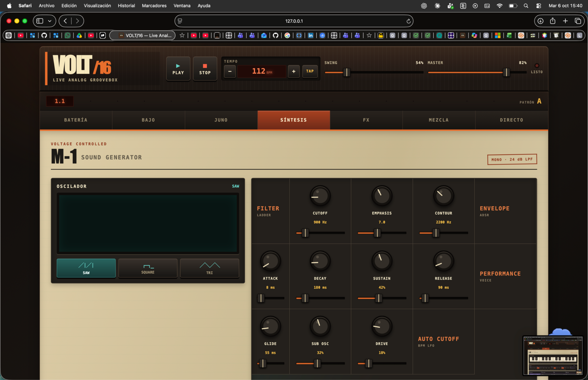Switch to the BAJO tab
This screenshot has height=380, width=588.
pyautogui.click(x=148, y=120)
